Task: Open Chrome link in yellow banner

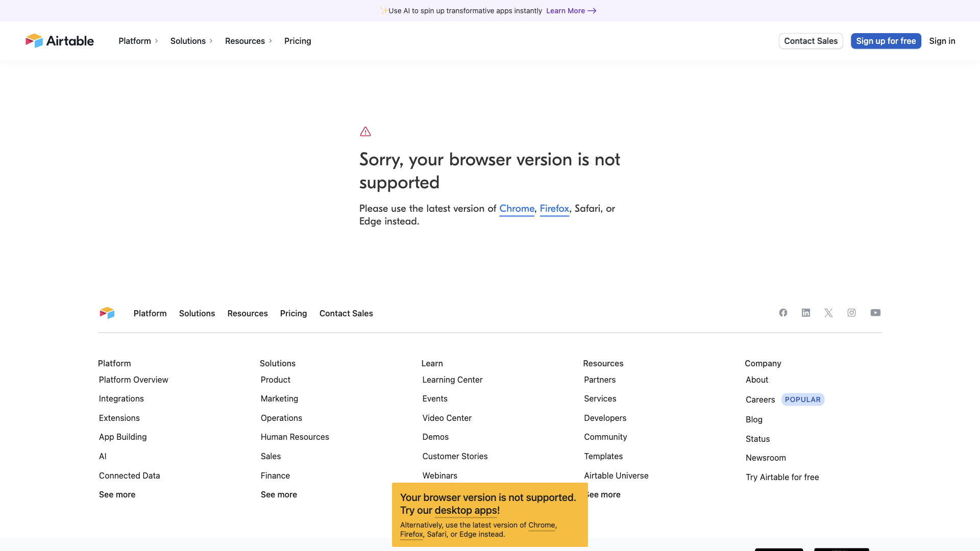Action: pyautogui.click(x=542, y=525)
